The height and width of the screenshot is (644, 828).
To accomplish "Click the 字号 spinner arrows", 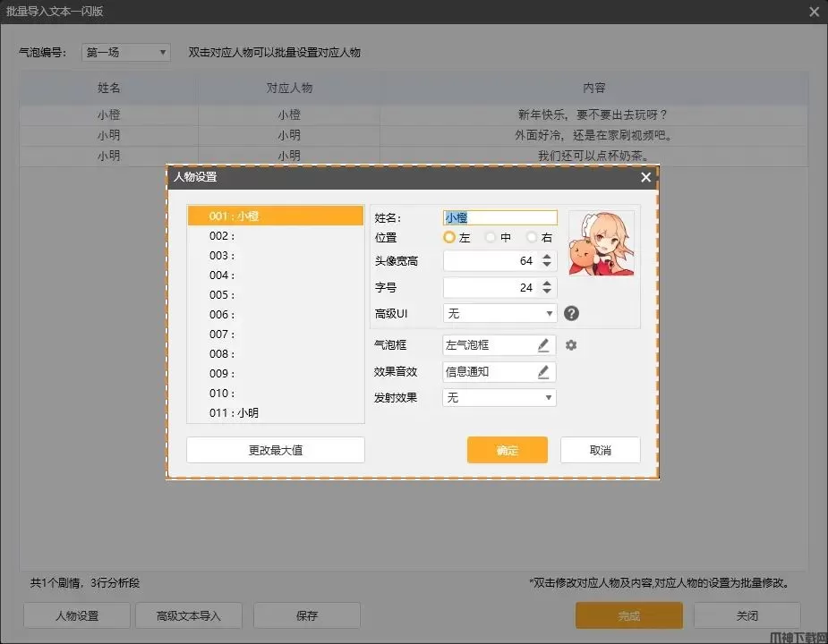I will point(548,288).
